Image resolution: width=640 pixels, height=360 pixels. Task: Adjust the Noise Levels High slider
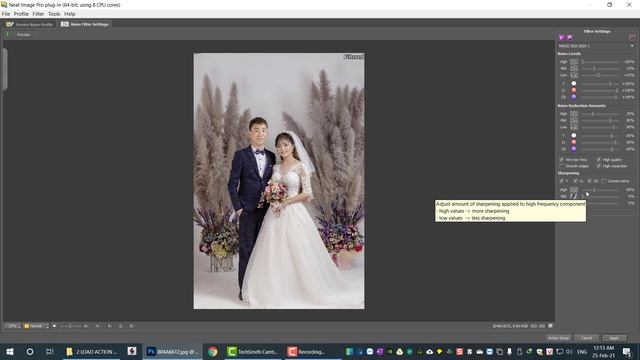[600, 62]
